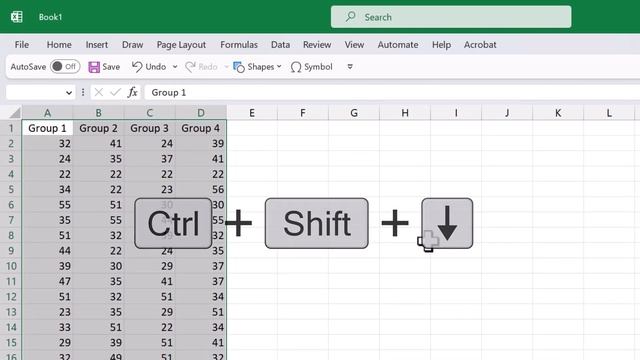This screenshot has height=360, width=640.
Task: Select row 1 header
Action: click(x=11, y=128)
